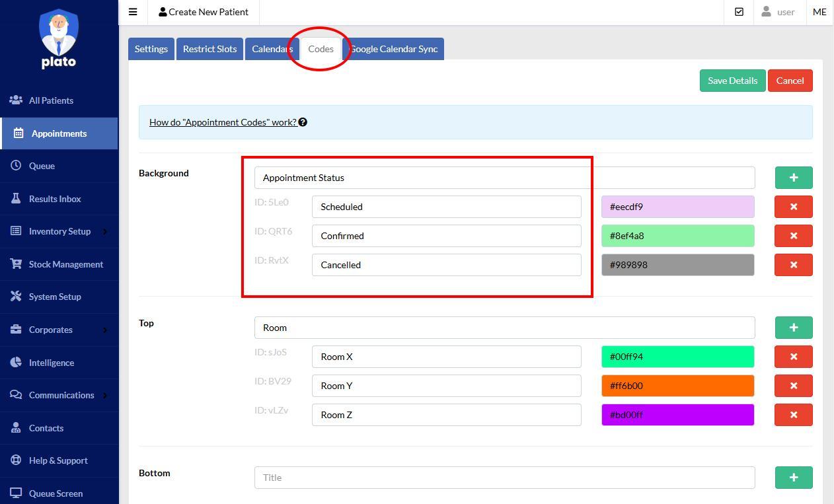Image resolution: width=834 pixels, height=504 pixels.
Task: Open the Queue Screen view
Action: (x=56, y=493)
